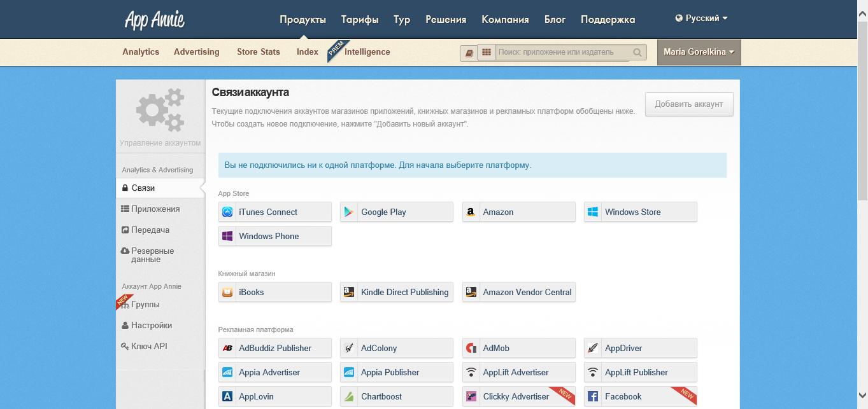The height and width of the screenshot is (409, 868).
Task: Click the Amazon Vendor Central icon
Action: (471, 292)
